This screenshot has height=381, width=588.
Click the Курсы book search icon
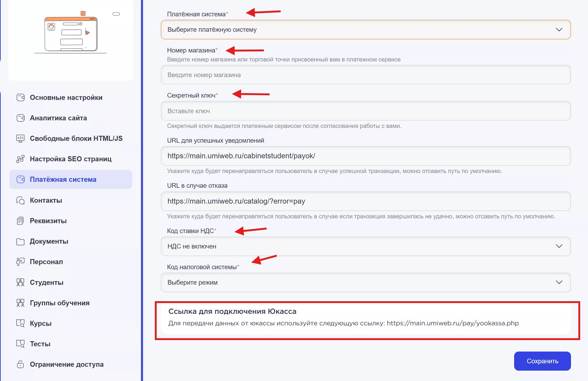pos(20,323)
